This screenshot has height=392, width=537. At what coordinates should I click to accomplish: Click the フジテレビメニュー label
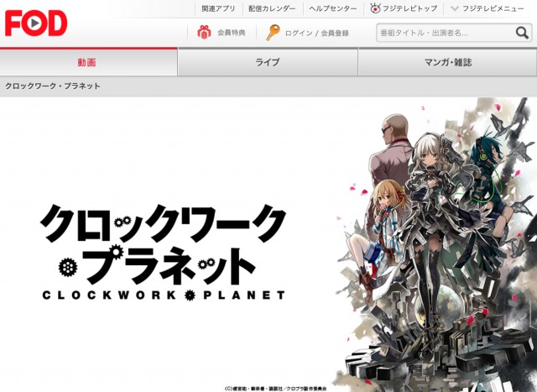(x=493, y=8)
